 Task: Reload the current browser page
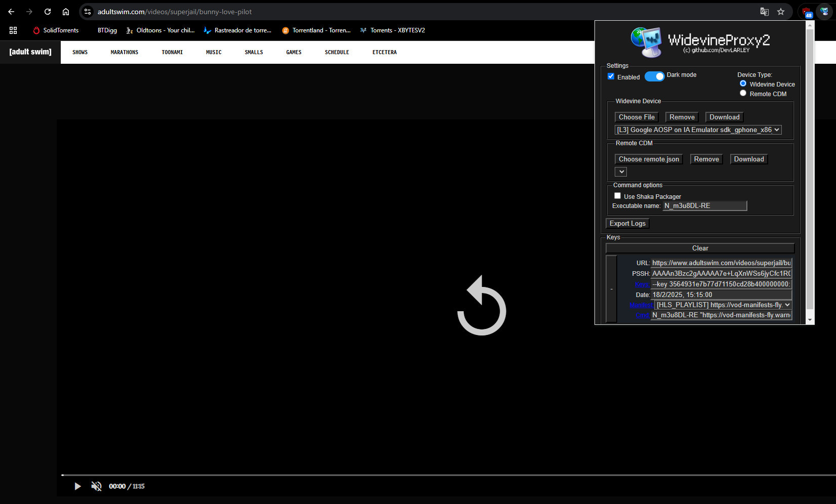click(48, 12)
